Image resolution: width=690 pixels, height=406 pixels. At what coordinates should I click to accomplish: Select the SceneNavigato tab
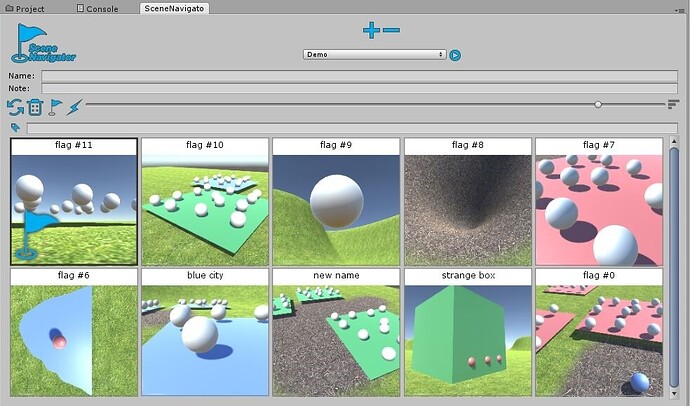click(174, 8)
